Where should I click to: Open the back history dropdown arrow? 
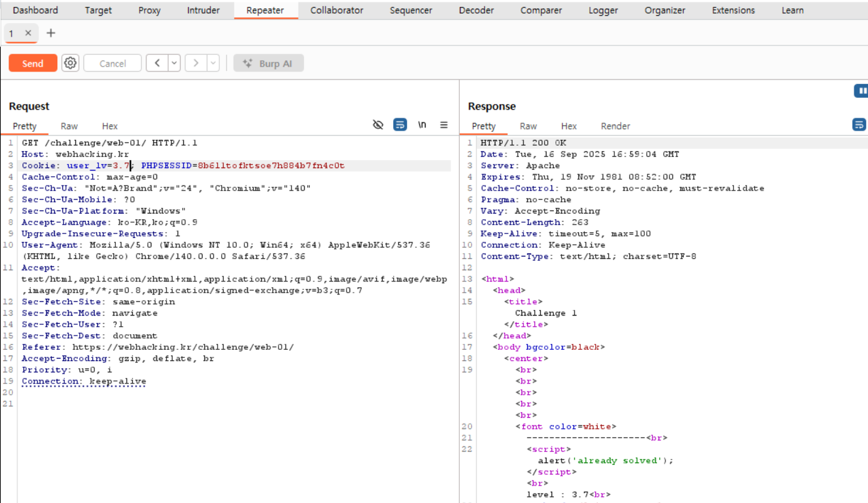coord(174,63)
